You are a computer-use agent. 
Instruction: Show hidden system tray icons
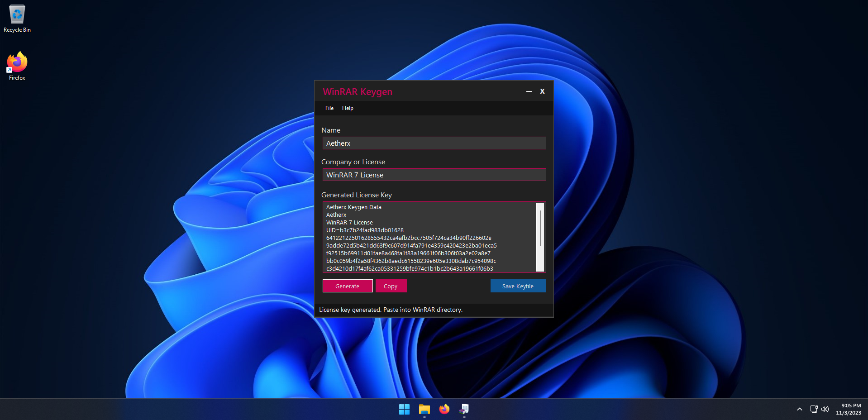(800, 409)
